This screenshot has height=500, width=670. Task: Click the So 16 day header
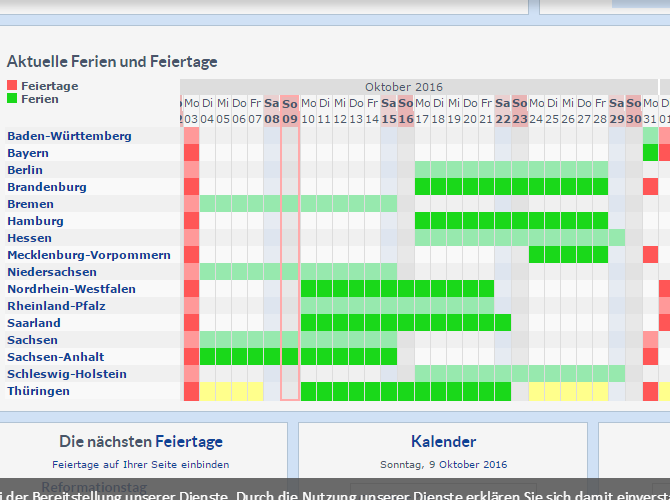(406, 111)
